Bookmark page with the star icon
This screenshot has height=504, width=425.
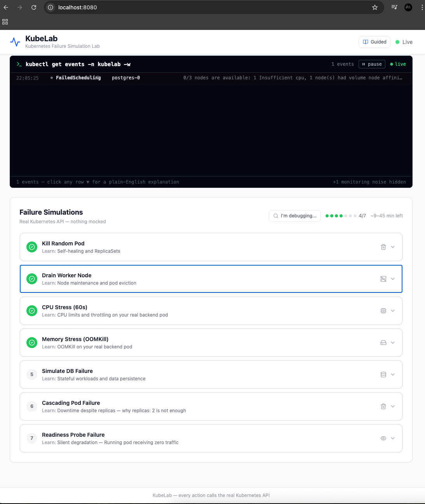click(374, 7)
